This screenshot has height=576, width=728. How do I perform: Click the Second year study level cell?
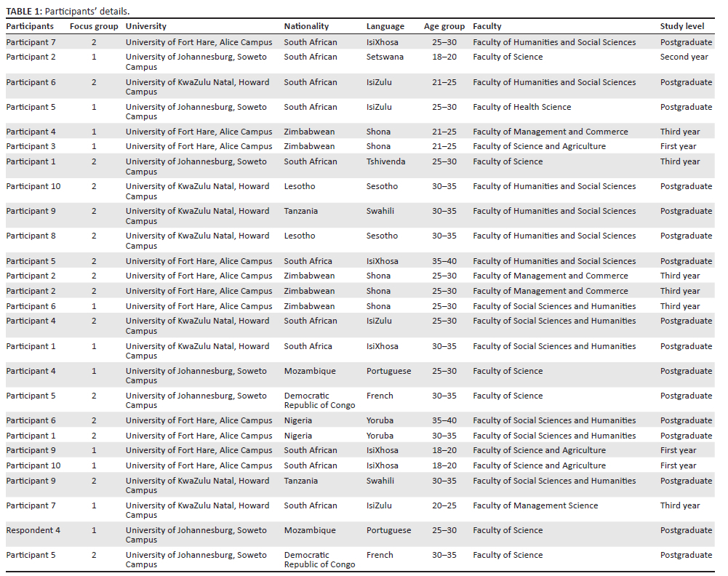coord(684,57)
